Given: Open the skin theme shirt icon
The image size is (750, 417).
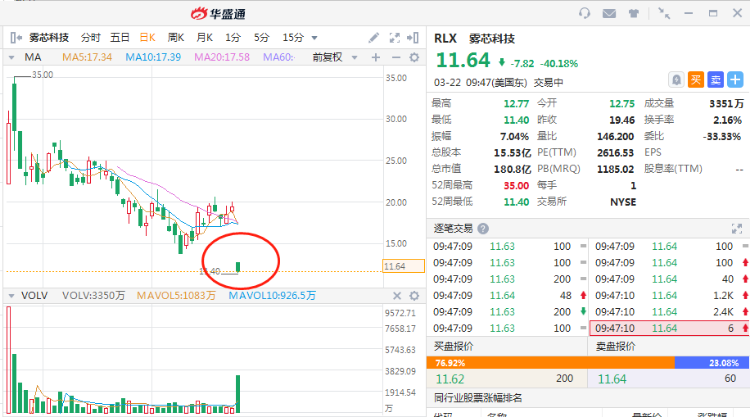Looking at the screenshot, I should point(634,13).
